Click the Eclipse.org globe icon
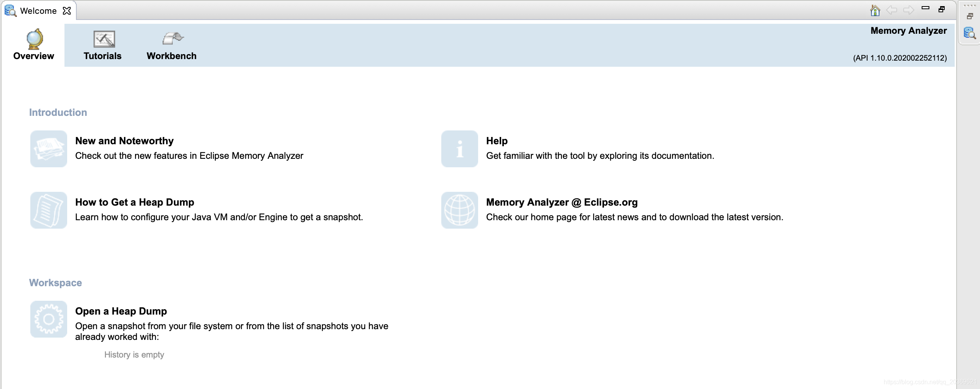 click(460, 210)
